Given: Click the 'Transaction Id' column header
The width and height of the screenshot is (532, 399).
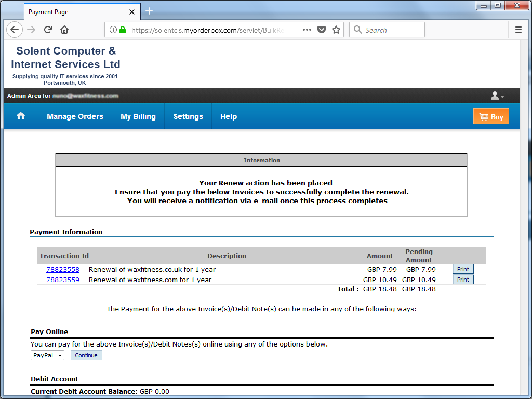Looking at the screenshot, I should point(64,256).
